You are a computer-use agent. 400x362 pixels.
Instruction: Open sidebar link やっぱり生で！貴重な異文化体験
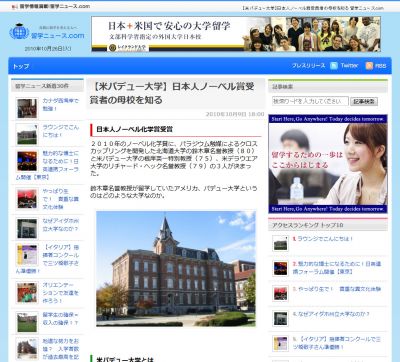coord(61,199)
